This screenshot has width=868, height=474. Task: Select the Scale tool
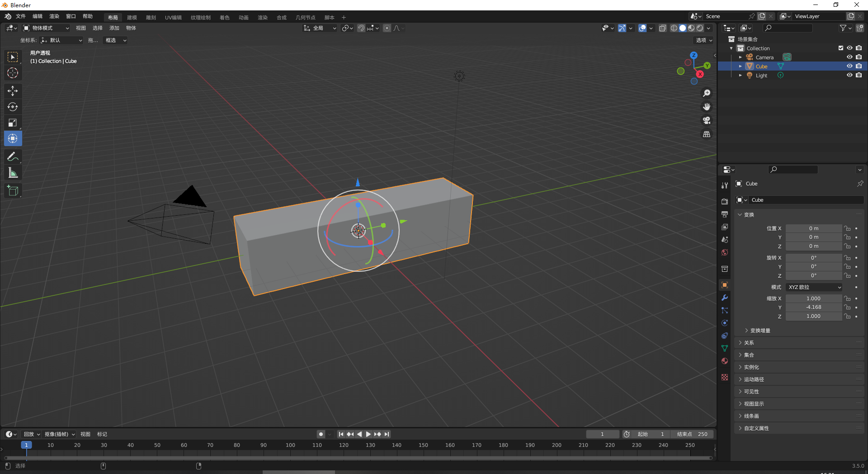point(13,123)
